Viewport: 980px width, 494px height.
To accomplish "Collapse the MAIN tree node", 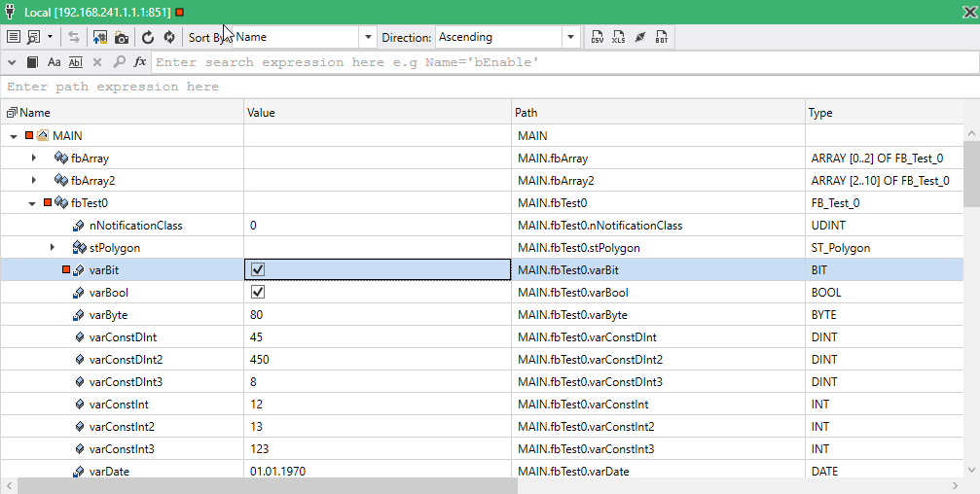I will click(13, 136).
